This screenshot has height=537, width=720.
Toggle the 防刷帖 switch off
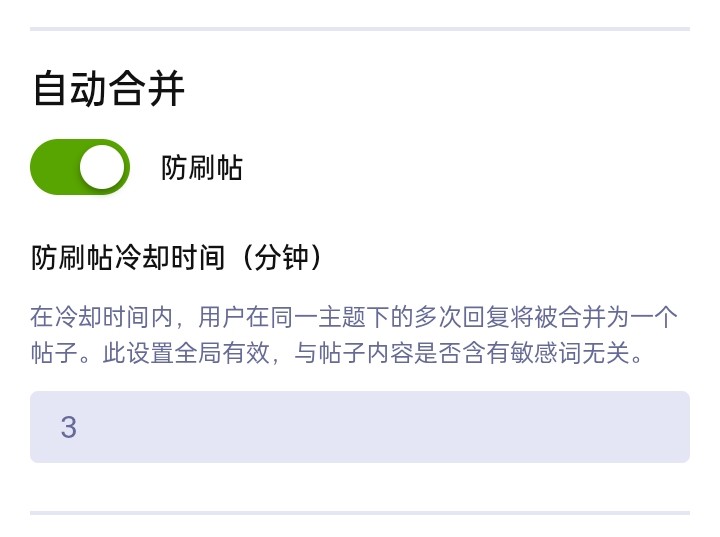click(80, 167)
